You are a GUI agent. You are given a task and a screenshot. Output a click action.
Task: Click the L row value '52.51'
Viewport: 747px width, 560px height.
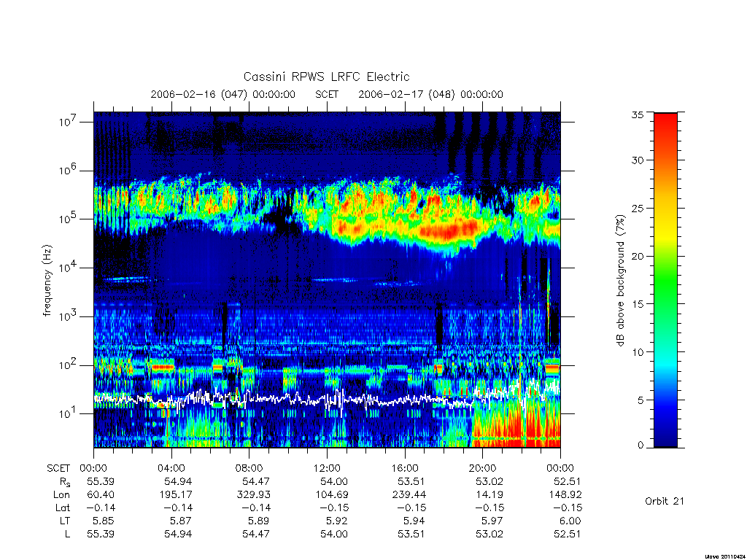coord(568,534)
